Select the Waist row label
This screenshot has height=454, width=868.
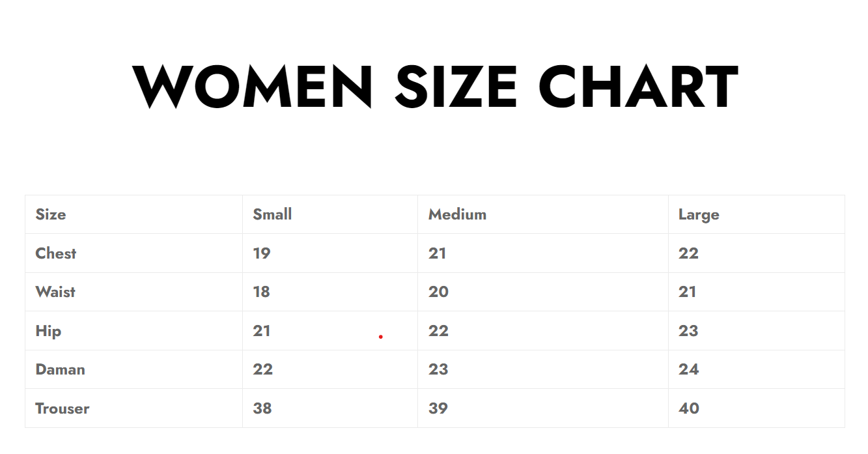tap(55, 292)
